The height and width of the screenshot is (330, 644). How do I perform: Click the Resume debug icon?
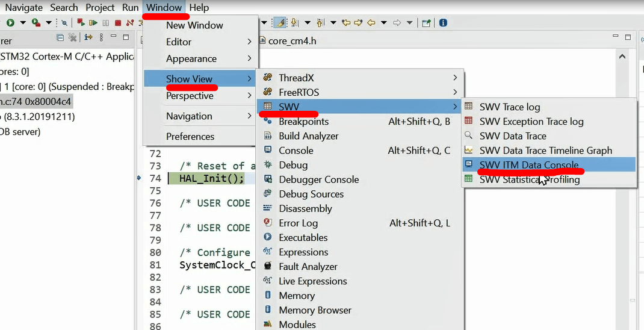[93, 23]
